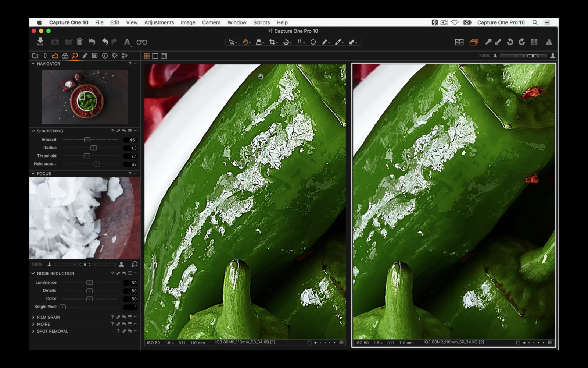Screen dimensions: 588x368
Task: Expand the Spot Removal panel
Action: point(33,331)
